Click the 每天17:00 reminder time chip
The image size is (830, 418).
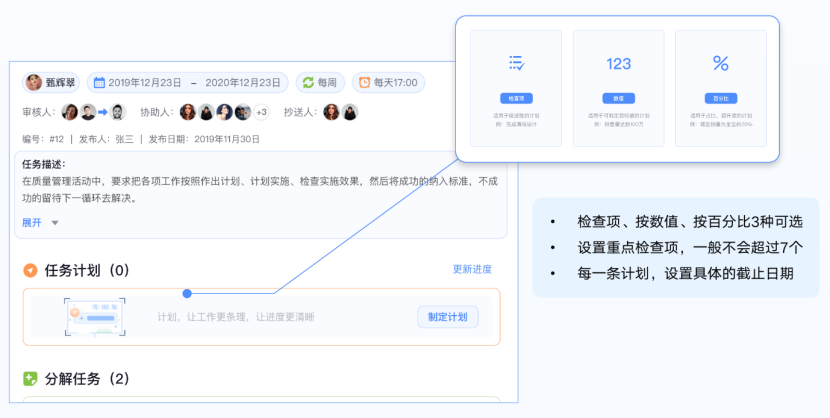point(388,83)
